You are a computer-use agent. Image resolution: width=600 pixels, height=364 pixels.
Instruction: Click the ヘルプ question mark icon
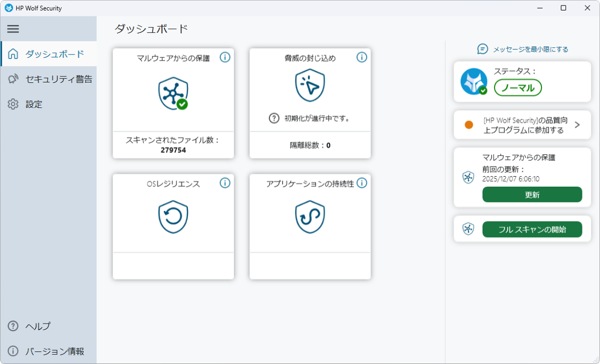tap(13, 326)
